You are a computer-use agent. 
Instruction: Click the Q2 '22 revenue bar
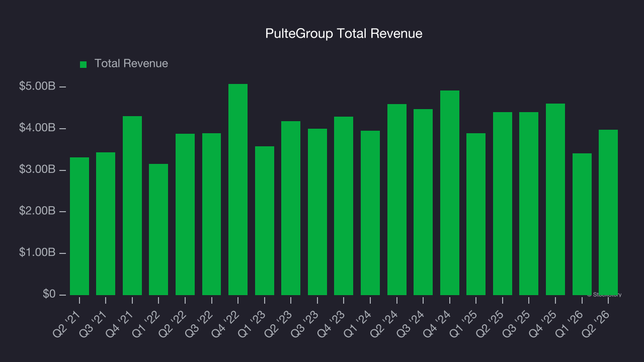click(x=185, y=214)
